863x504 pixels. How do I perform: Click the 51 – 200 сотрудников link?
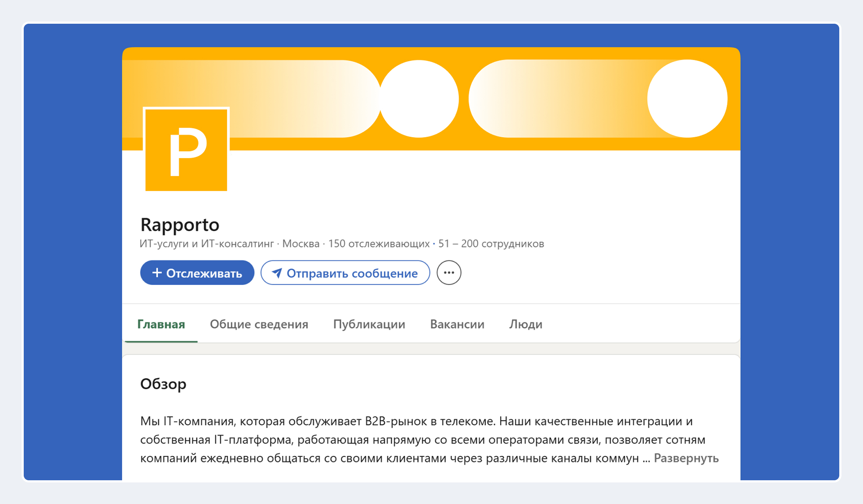[x=491, y=244]
